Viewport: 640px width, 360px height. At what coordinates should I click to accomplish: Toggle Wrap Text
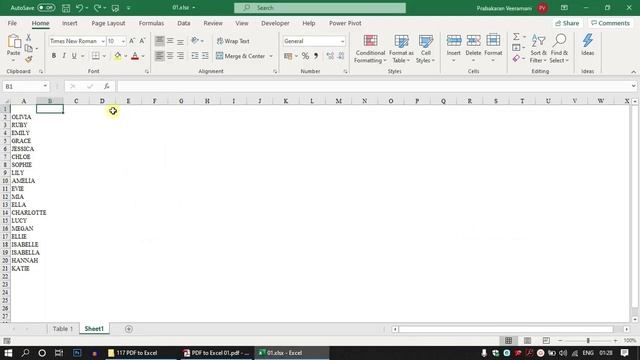(x=233, y=41)
